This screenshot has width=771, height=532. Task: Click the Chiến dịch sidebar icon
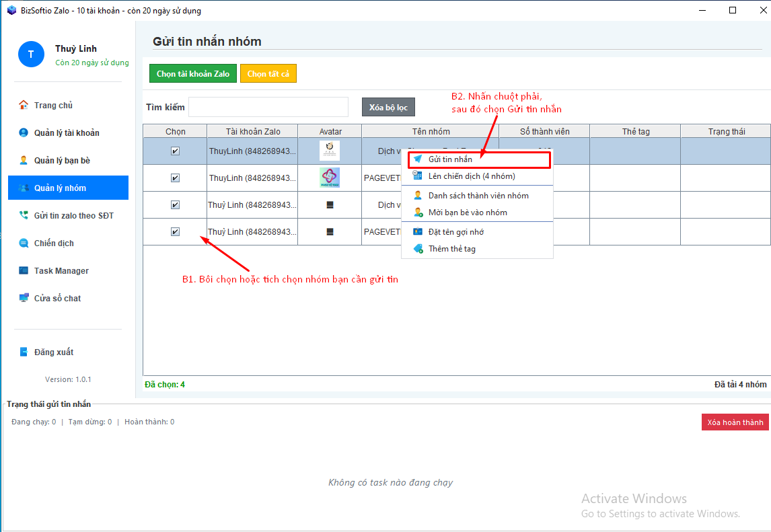pos(24,243)
